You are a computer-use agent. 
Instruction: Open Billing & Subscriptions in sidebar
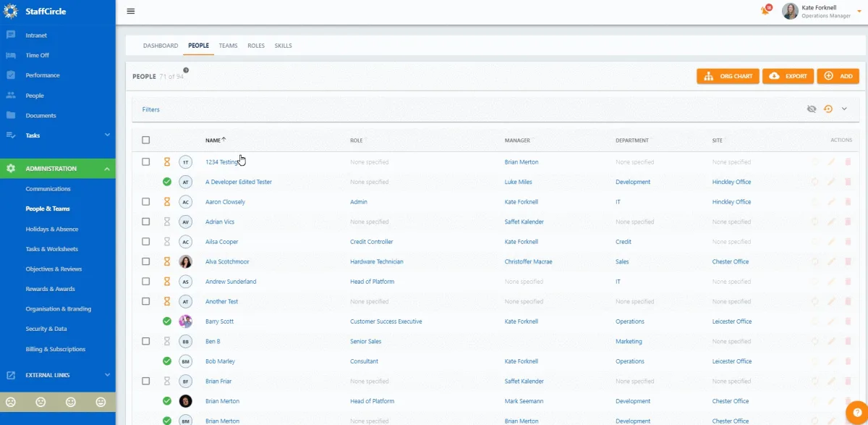56,349
